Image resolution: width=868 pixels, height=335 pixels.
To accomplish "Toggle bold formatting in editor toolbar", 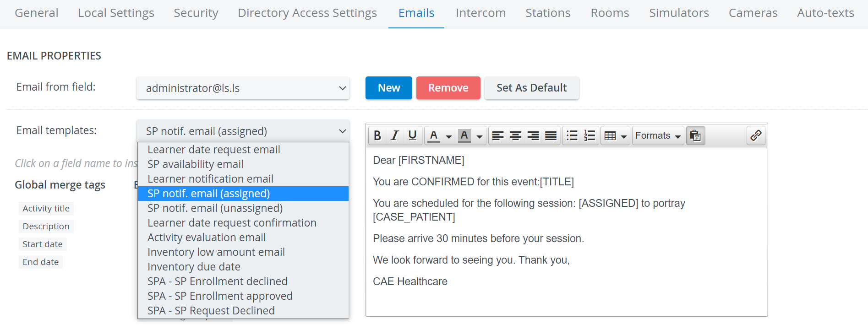I will tap(377, 135).
